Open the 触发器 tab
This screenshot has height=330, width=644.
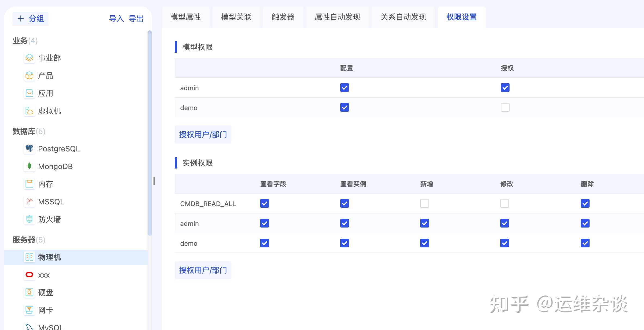click(x=283, y=17)
